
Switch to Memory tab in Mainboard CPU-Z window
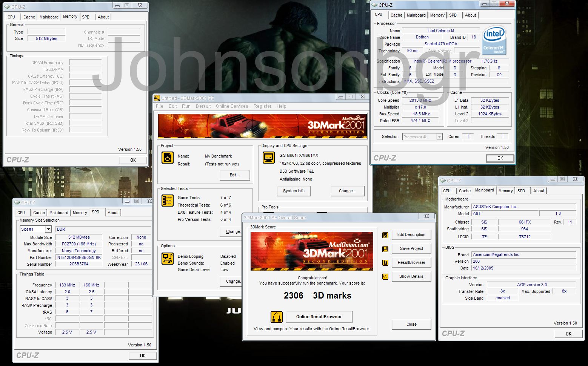click(506, 191)
